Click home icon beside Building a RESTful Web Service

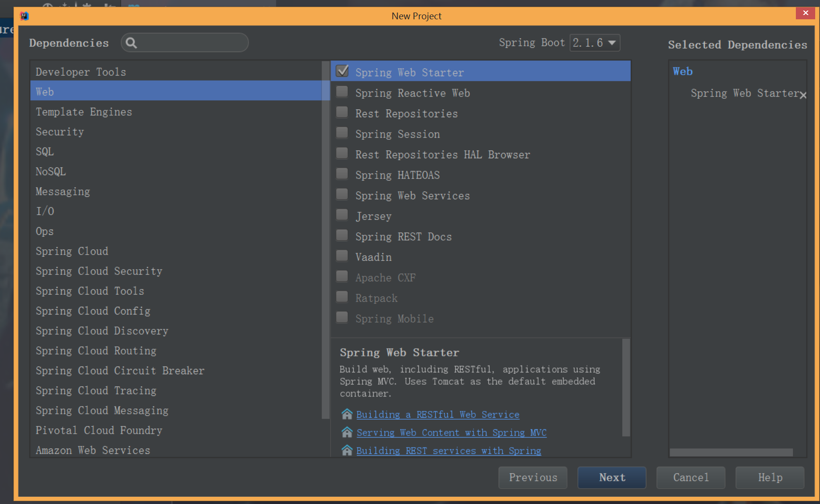pyautogui.click(x=347, y=414)
